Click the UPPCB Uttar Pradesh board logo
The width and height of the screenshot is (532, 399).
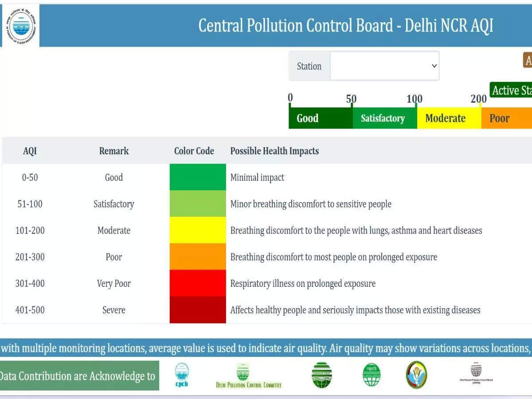(x=476, y=375)
